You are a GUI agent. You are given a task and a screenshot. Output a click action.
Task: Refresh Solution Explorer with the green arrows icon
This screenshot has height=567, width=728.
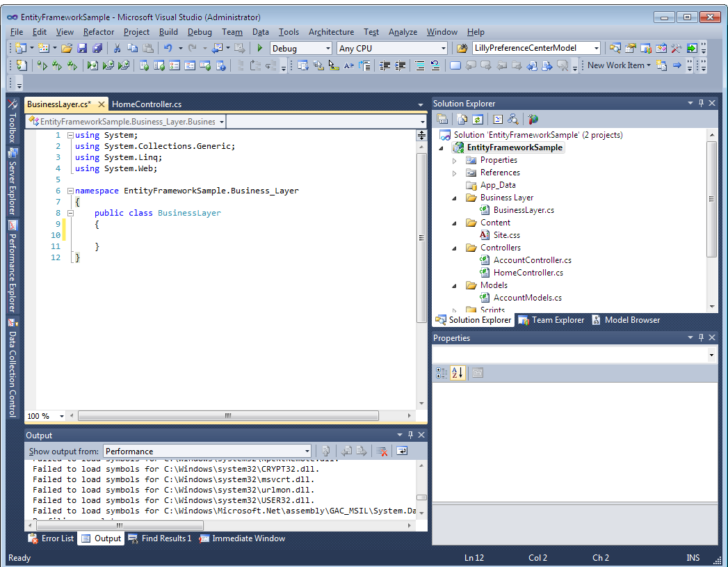(477, 120)
